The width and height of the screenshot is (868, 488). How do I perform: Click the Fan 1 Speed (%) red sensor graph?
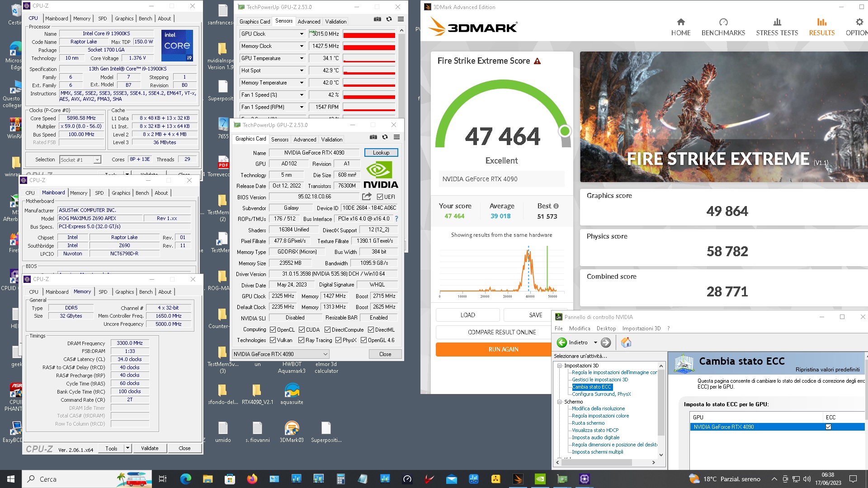[x=369, y=95]
